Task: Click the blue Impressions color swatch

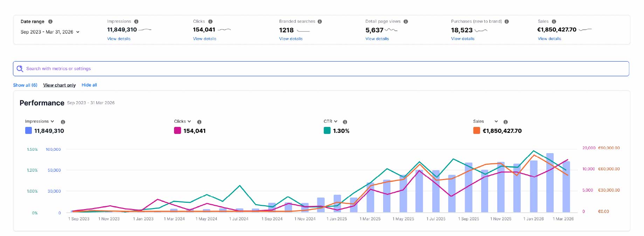Action: click(29, 130)
